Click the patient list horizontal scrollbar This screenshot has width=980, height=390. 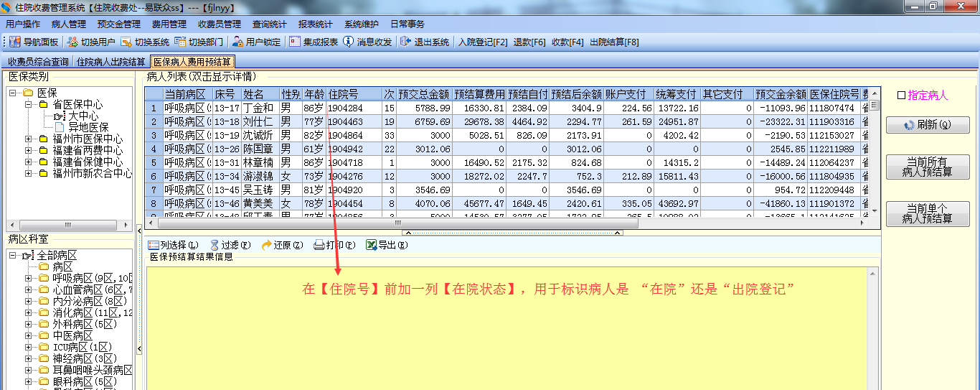[507, 223]
